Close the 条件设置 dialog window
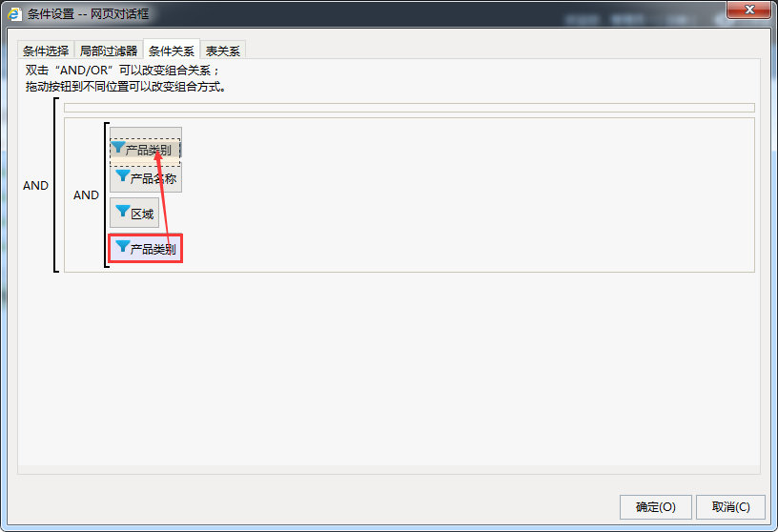 pyautogui.click(x=749, y=10)
